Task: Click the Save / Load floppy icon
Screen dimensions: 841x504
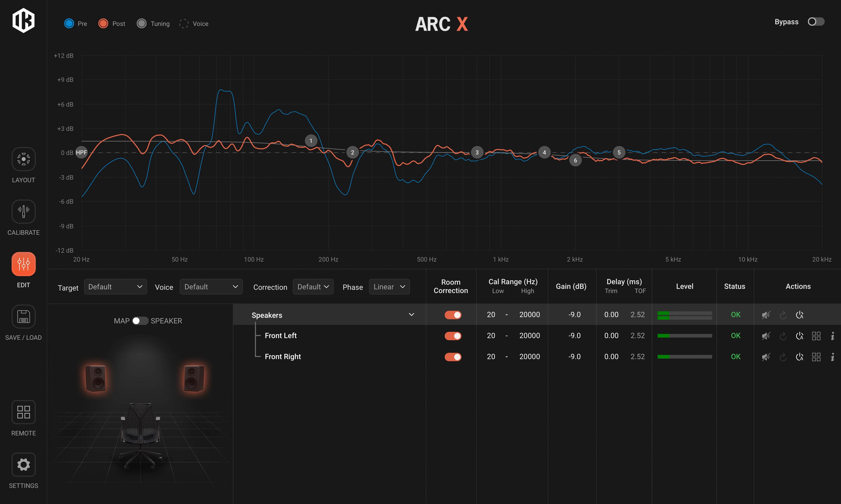Action: pyautogui.click(x=23, y=316)
